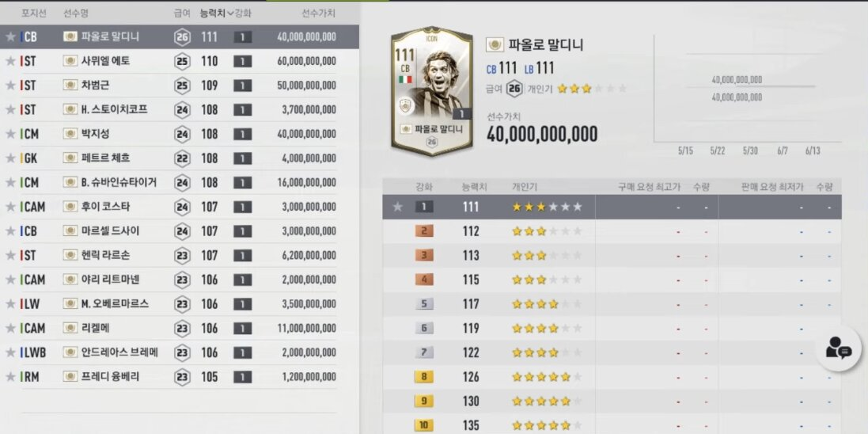
Task: Click the star in enhancement 1 row
Action: [x=397, y=207]
